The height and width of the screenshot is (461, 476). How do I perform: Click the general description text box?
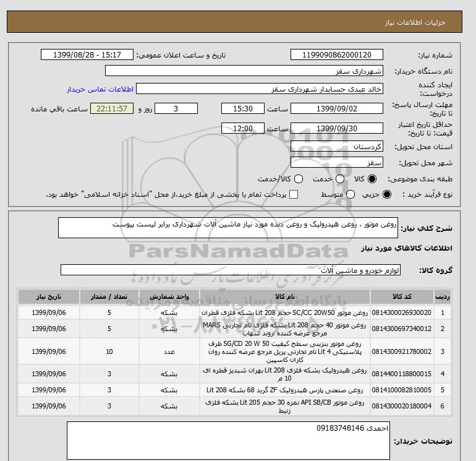tap(227, 228)
